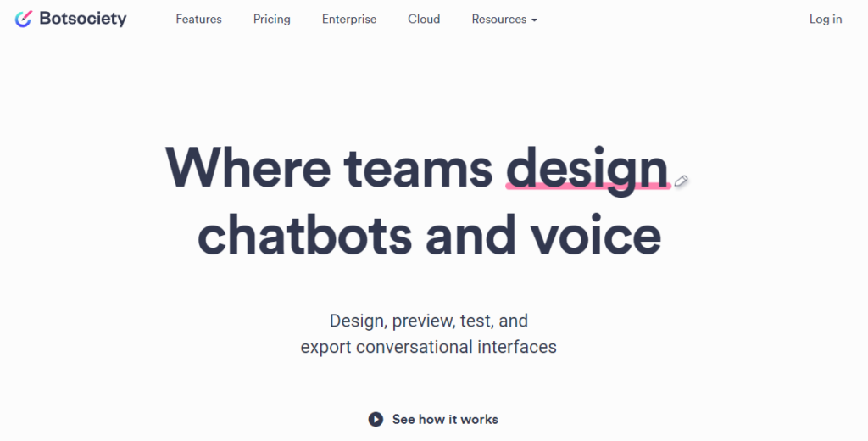The image size is (868, 441).
Task: Click the caret arrow beside Resources
Action: (x=534, y=20)
